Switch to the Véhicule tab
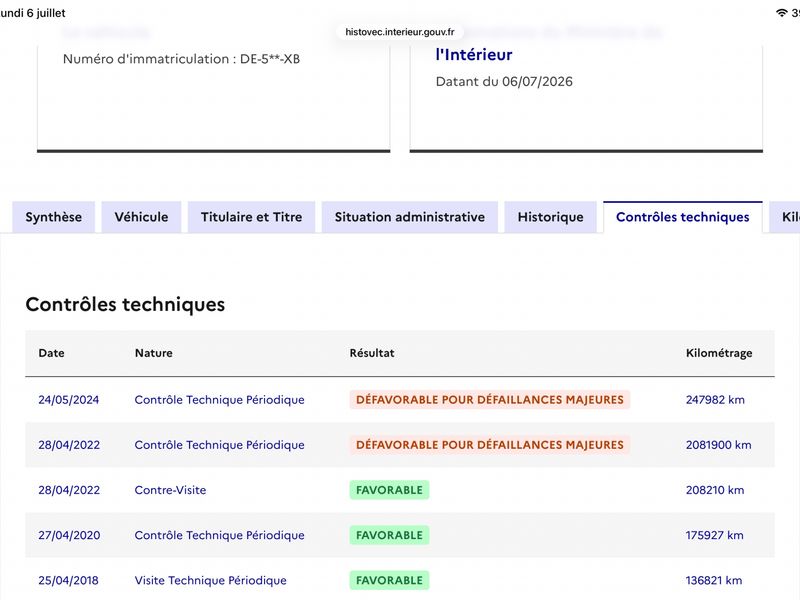 pos(141,217)
